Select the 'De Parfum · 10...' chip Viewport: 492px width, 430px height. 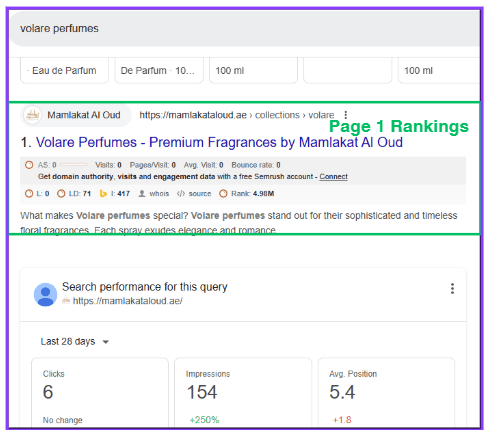(159, 71)
